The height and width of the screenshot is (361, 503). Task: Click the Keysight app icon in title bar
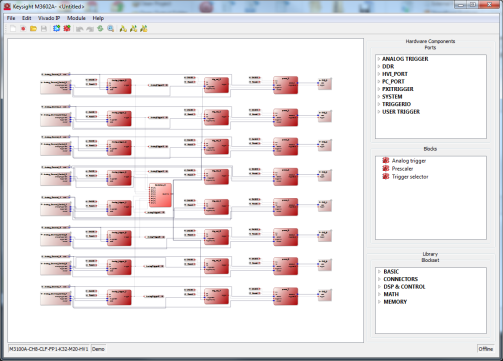click(7, 6)
